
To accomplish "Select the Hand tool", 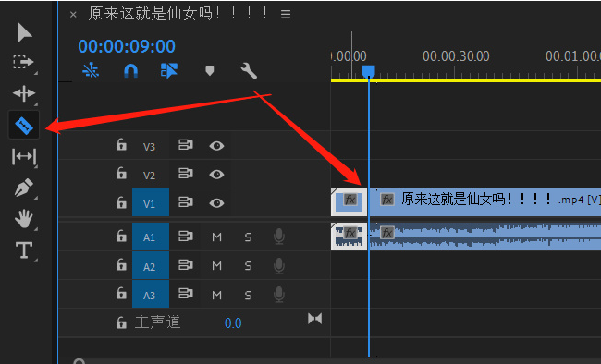I will [24, 219].
